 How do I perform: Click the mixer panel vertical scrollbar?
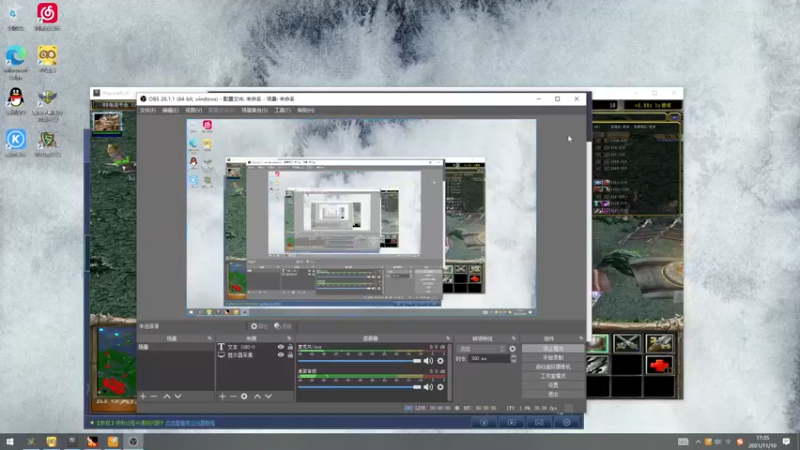coord(449,371)
